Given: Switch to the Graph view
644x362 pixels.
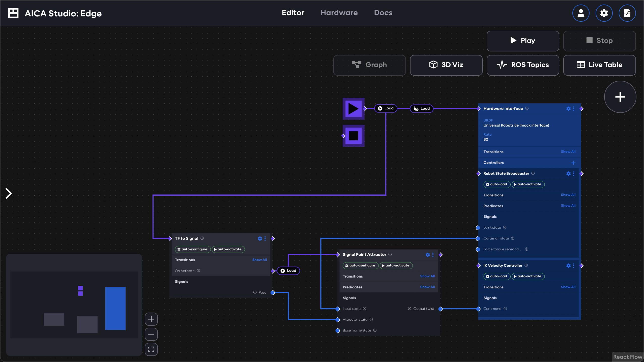Looking at the screenshot, I should [369, 65].
